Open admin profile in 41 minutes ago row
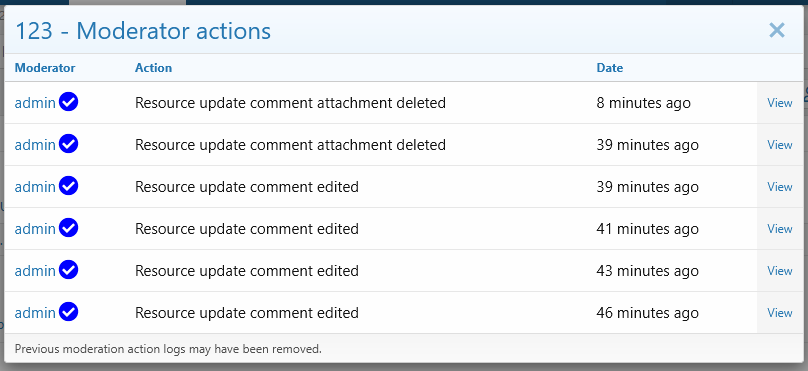This screenshot has height=371, width=808. (35, 229)
